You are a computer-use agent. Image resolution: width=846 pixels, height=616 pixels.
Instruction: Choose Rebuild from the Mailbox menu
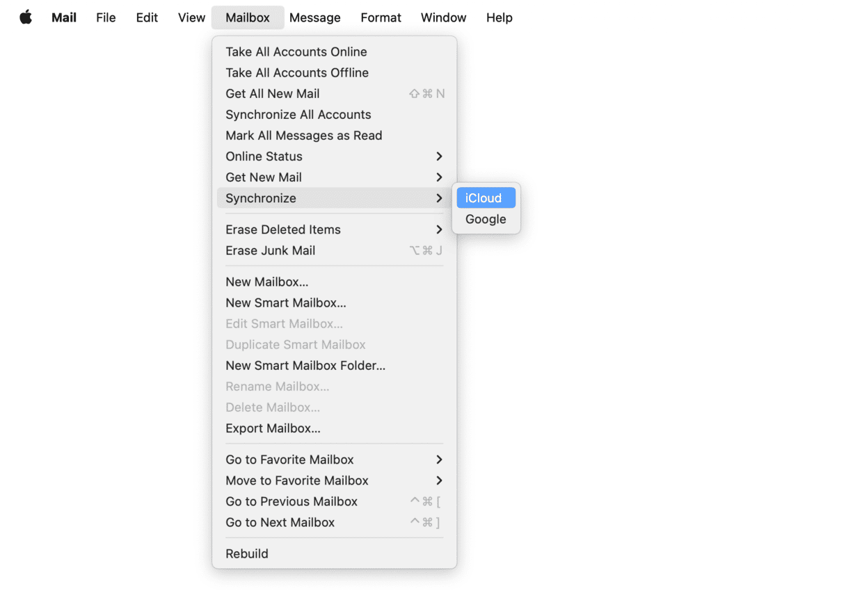coord(247,553)
